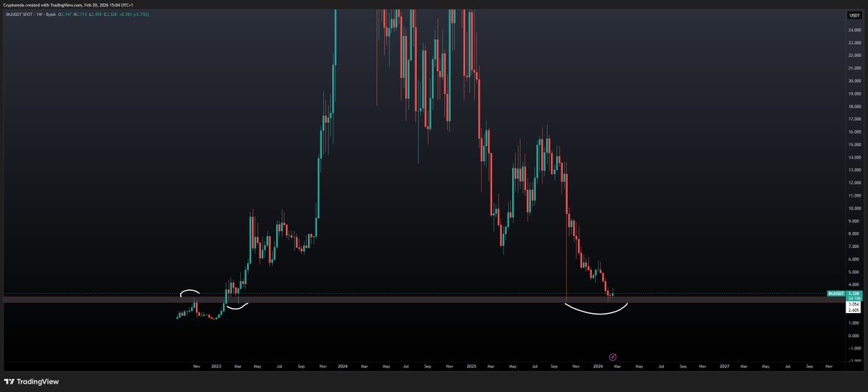The width and height of the screenshot is (868, 392).
Task: Click the 2.605 zone price label
Action: (x=853, y=310)
